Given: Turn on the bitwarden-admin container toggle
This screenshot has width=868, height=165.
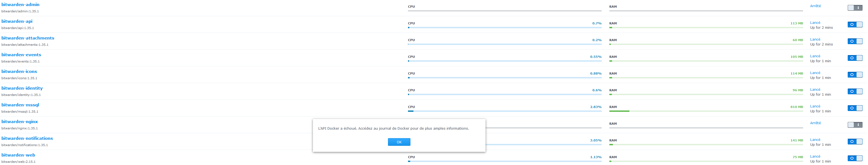Looking at the screenshot, I should (x=855, y=8).
